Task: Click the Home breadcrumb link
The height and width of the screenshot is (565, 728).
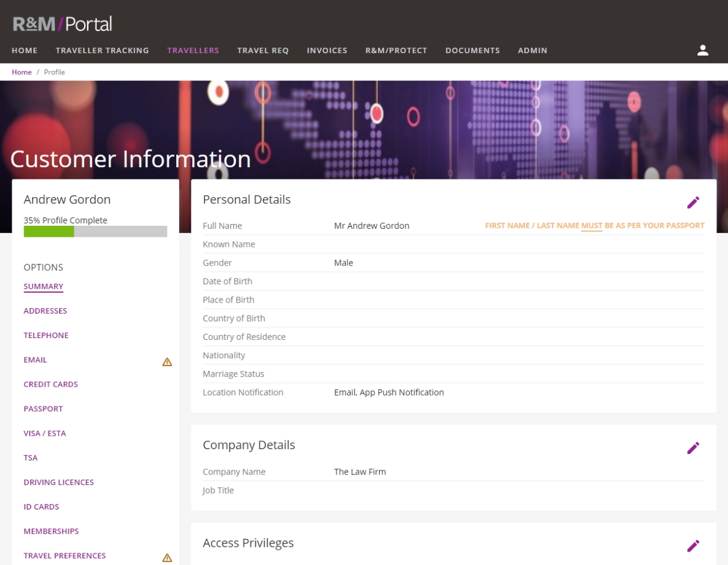Action: 21,72
